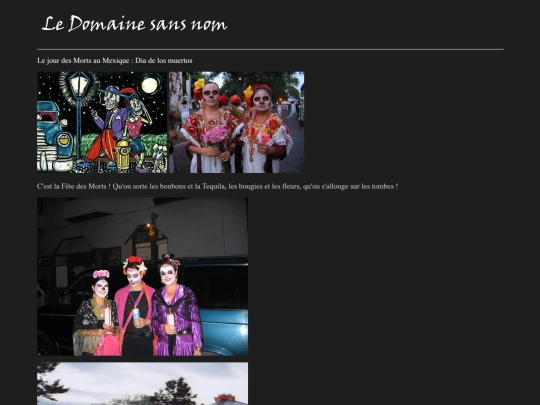Open the skeleton couple illustration thumbnail
This screenshot has height=405, width=540.
pyautogui.click(x=102, y=122)
